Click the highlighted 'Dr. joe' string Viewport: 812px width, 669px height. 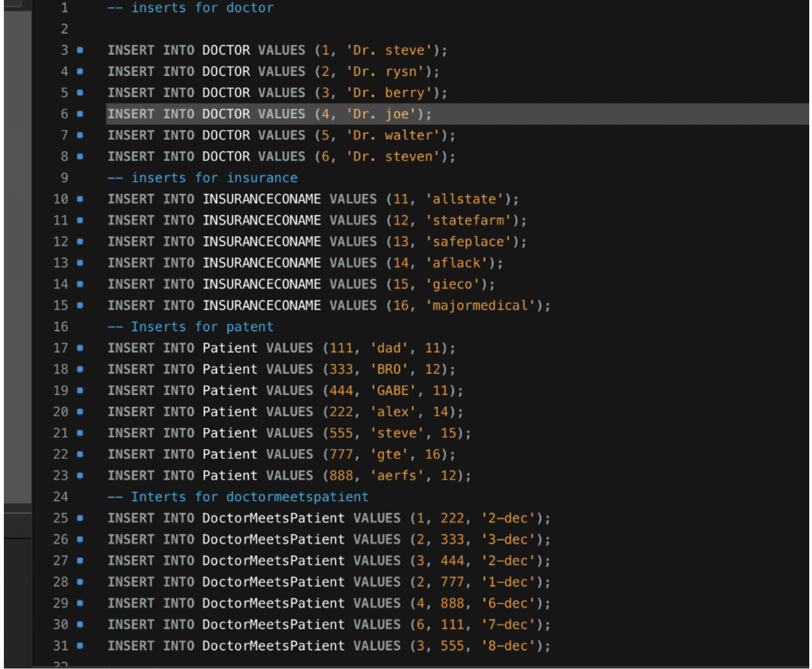(381, 114)
